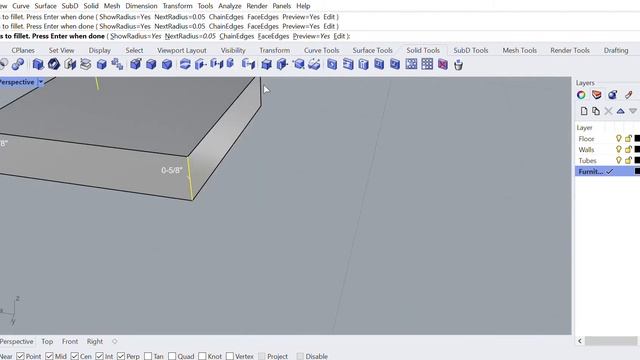Screen dimensions: 640x360
Task: Switch to the Top viewport tab
Action: coord(47,341)
